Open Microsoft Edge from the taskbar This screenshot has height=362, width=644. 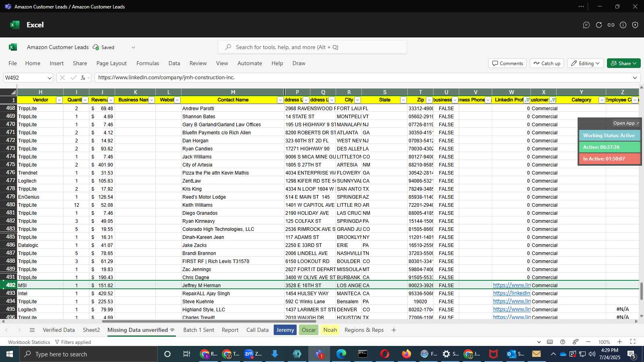click(x=341, y=354)
